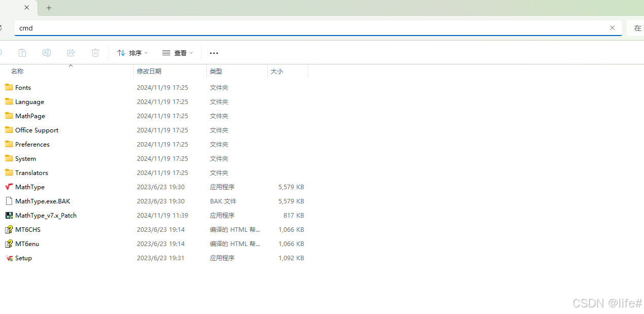Click the MathType.exe.BAK file icon
This screenshot has height=314, width=644.
9,201
